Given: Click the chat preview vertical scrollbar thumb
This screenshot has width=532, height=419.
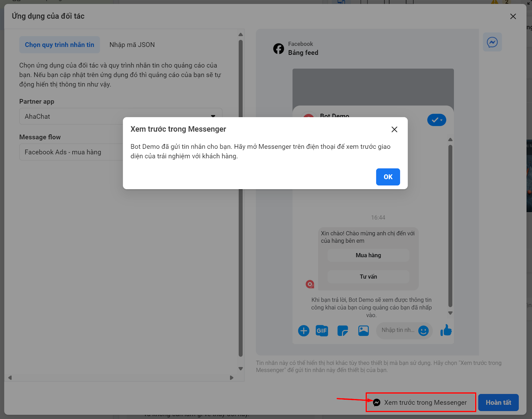Looking at the screenshot, I should click(x=450, y=226).
